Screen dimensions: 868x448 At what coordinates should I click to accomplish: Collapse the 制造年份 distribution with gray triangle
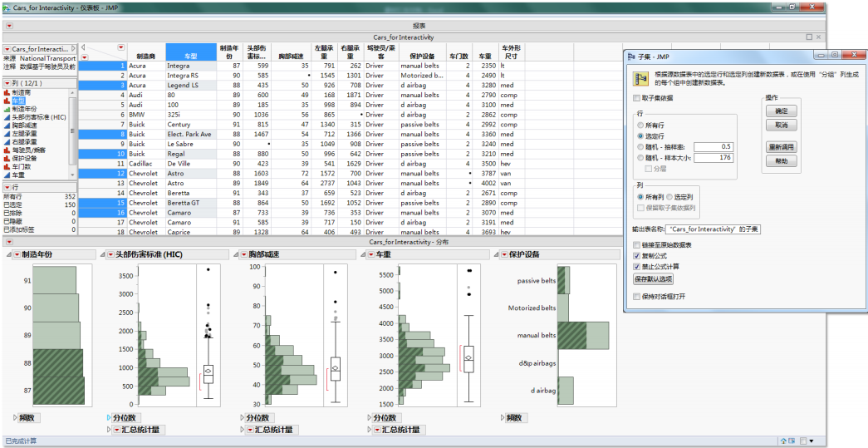[9, 254]
